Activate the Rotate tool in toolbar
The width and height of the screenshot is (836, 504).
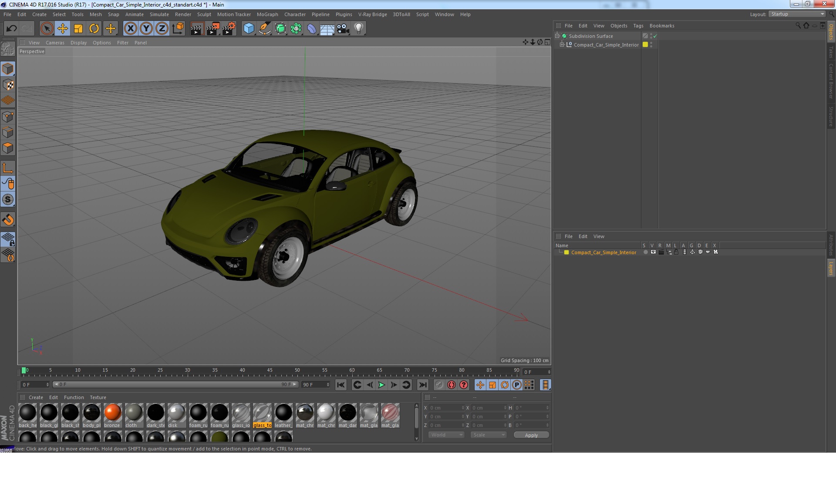pos(94,29)
